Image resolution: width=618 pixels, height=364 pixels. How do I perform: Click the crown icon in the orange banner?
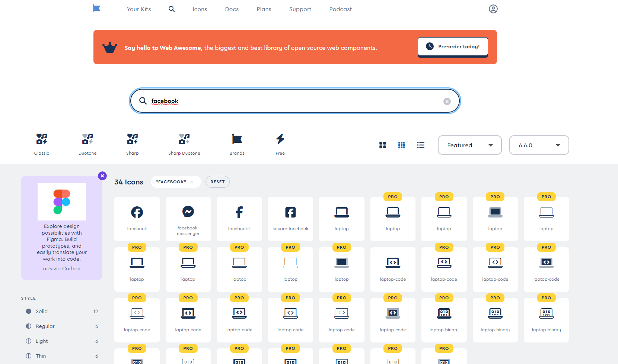point(110,48)
